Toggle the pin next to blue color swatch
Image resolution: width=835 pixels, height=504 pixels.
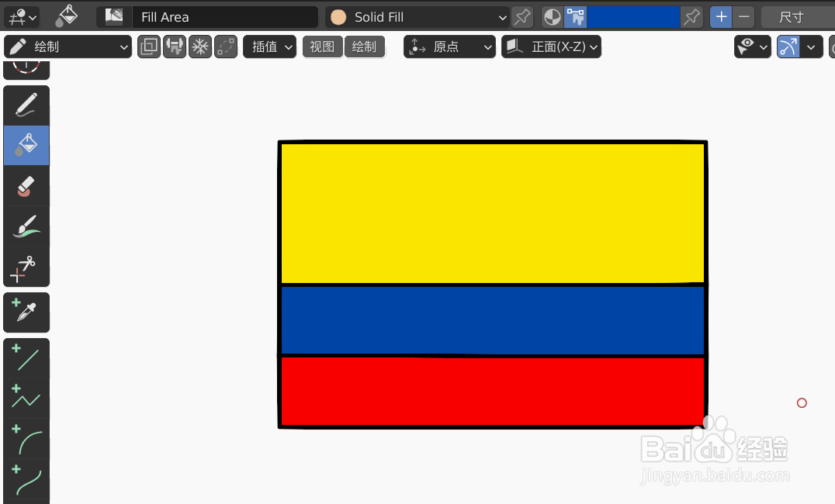[691, 17]
